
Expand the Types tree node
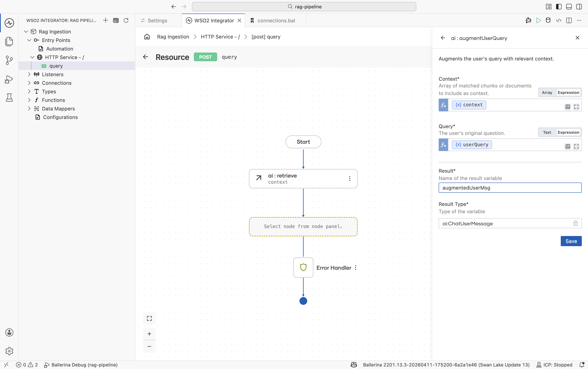click(29, 91)
